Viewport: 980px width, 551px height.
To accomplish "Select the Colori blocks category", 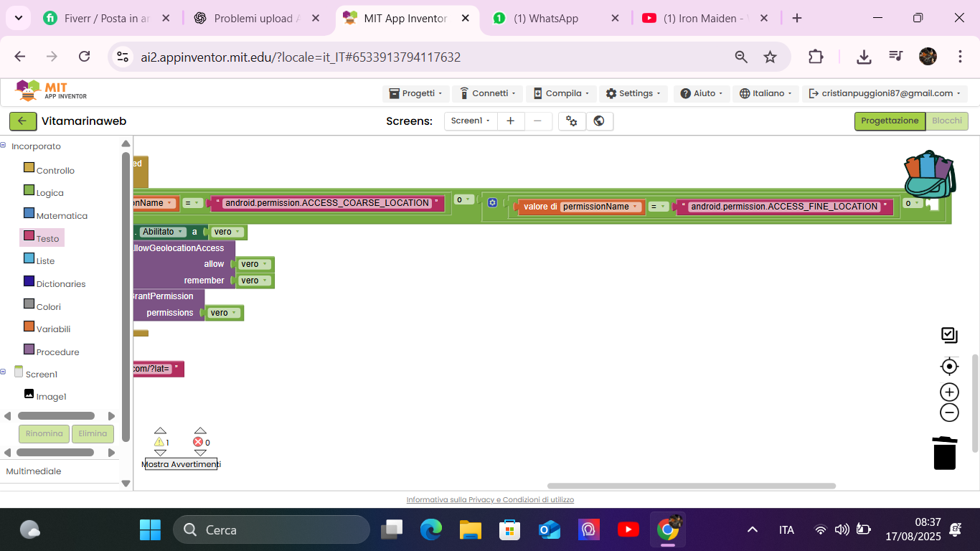I will pyautogui.click(x=49, y=306).
